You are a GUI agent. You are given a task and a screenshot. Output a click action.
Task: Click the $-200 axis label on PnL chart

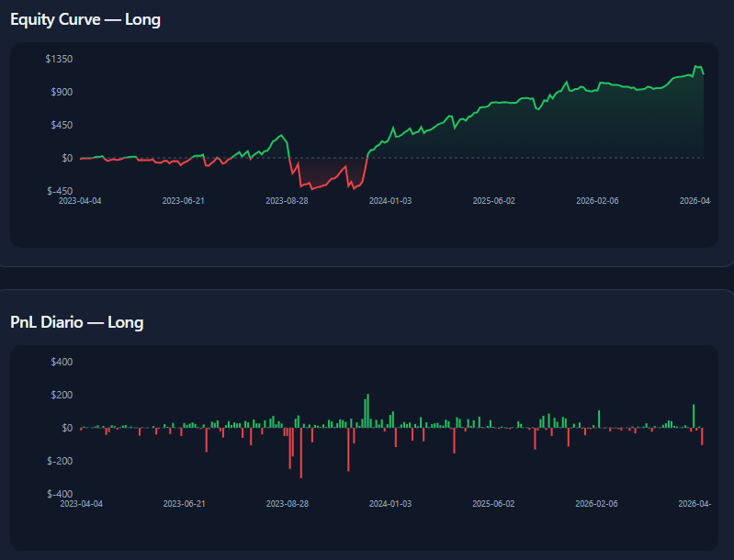60,461
